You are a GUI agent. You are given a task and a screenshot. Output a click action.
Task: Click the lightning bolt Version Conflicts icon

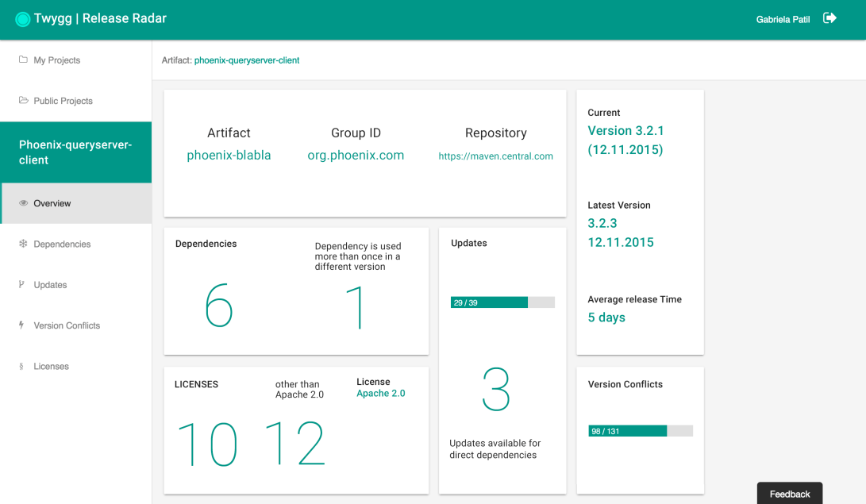(22, 325)
